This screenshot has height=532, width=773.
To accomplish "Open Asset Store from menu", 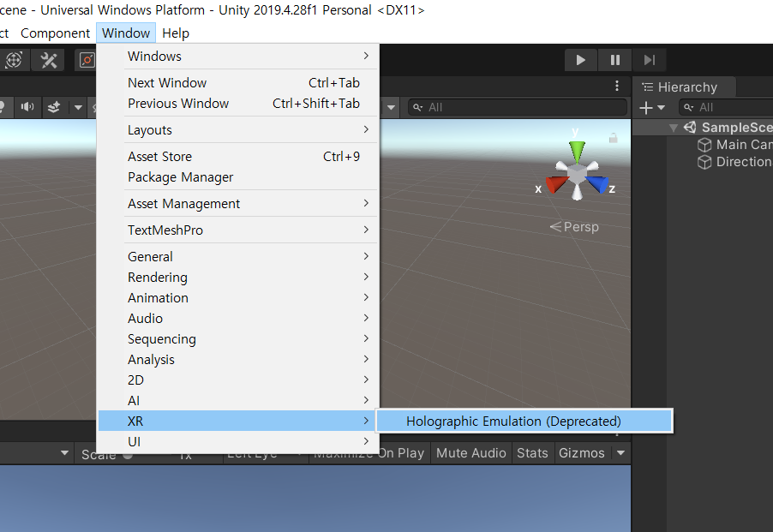I will pos(238,157).
